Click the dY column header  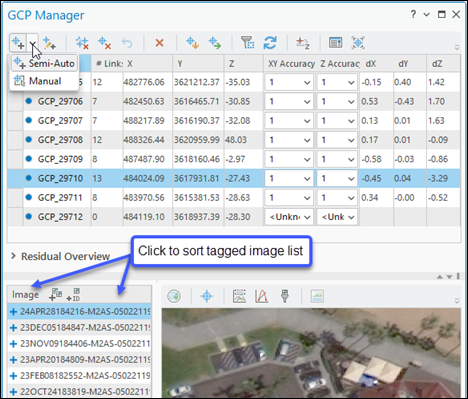(409, 63)
